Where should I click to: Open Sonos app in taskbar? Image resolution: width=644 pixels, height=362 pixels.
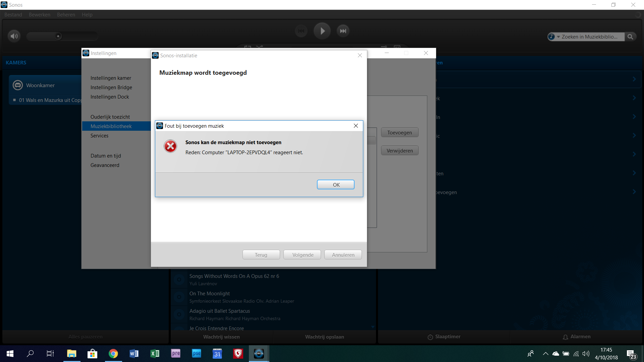259,353
